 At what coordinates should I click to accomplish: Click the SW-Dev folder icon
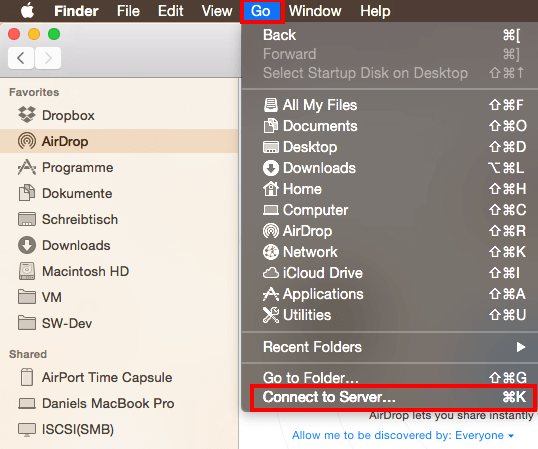tap(27, 323)
